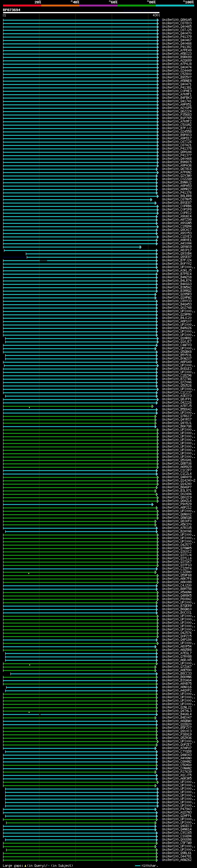The height and width of the screenshot is (868, 197).
Task: Click the orange ~40% identity legend segment
Action: pyautogui.click(x=60, y=6)
